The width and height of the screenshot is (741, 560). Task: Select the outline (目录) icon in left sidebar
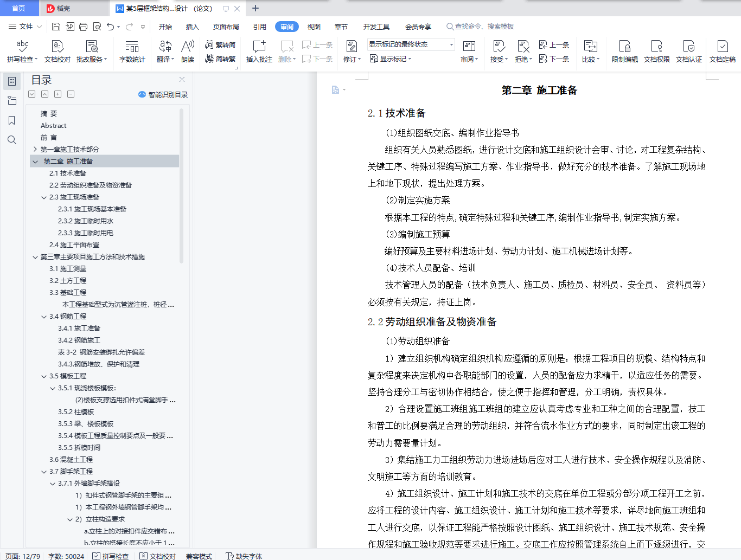[x=12, y=81]
